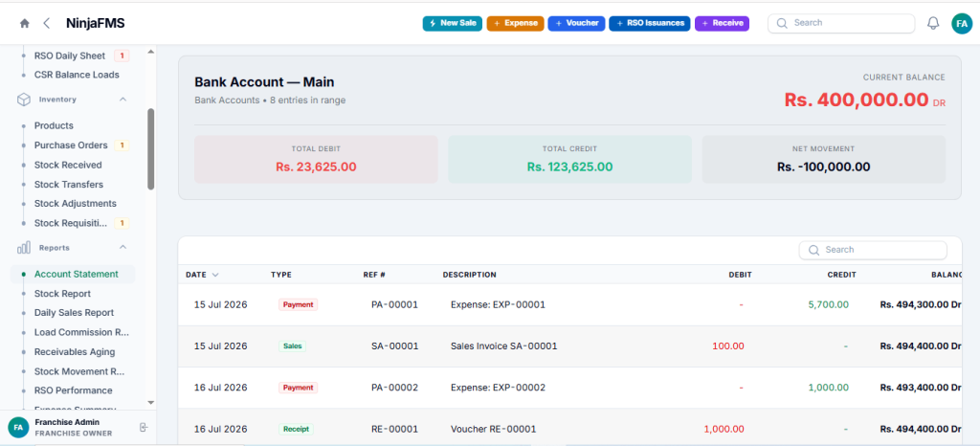Click the Reports bar chart icon
Viewport: 980px width, 446px height.
coord(24,248)
